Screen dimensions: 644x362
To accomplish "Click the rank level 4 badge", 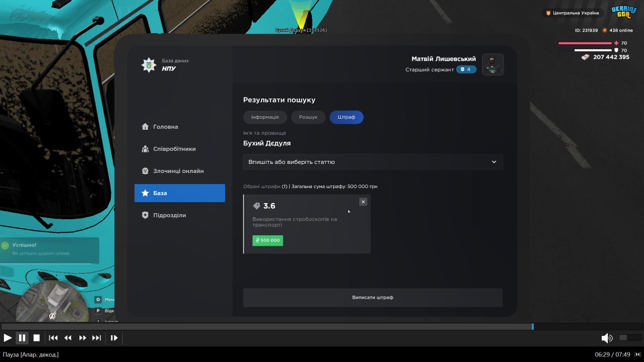I will (466, 69).
